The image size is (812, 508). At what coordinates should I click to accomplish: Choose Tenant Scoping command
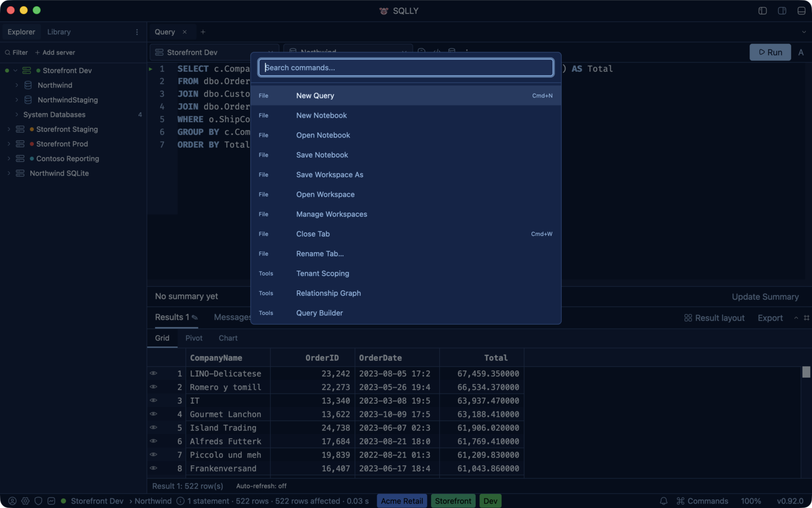click(x=406, y=273)
